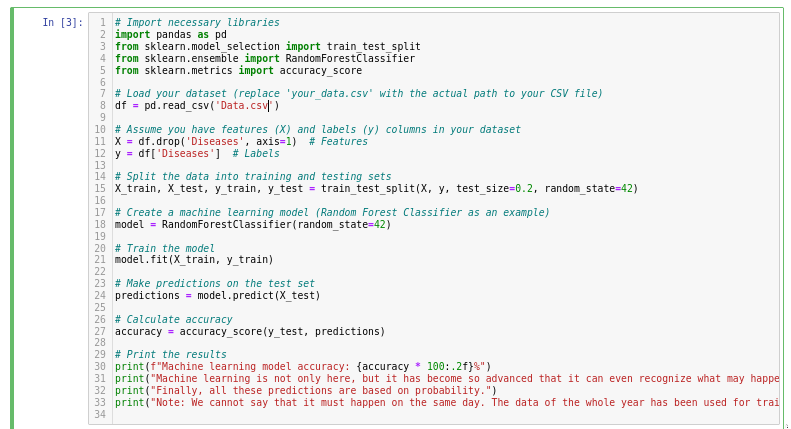Click the import pandas as pd line
Screen dimensions: 791x429
(171, 34)
